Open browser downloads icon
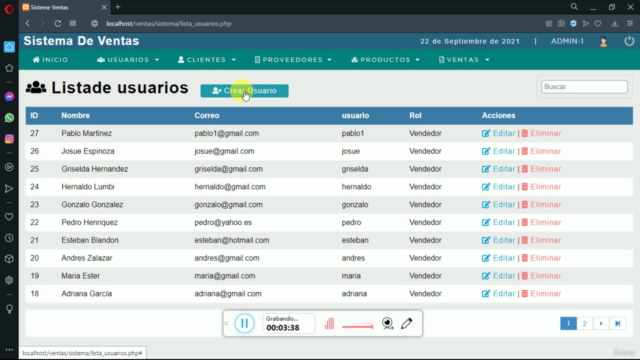The width and height of the screenshot is (640, 360). click(615, 24)
